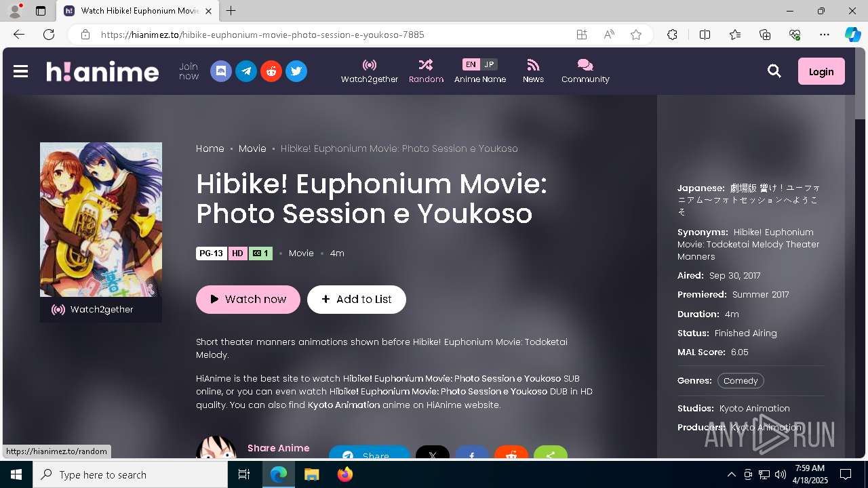Refresh the current page
868x488 pixels.
point(49,35)
